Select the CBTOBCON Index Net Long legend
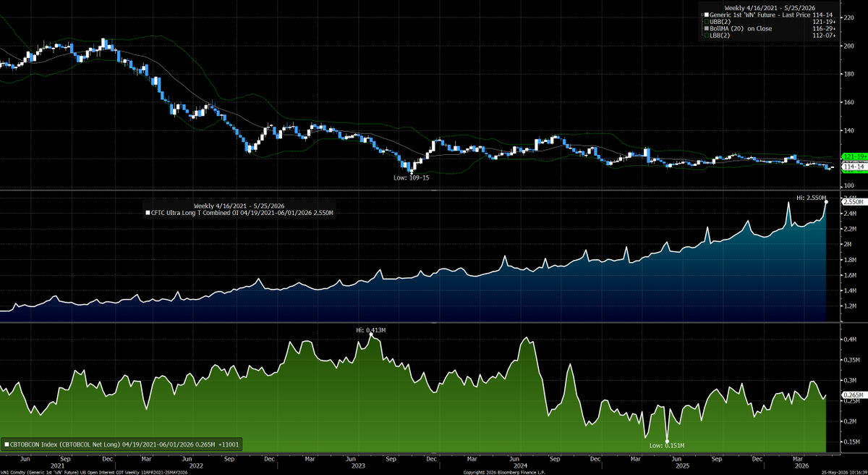This screenshot has width=868, height=475. click(123, 445)
